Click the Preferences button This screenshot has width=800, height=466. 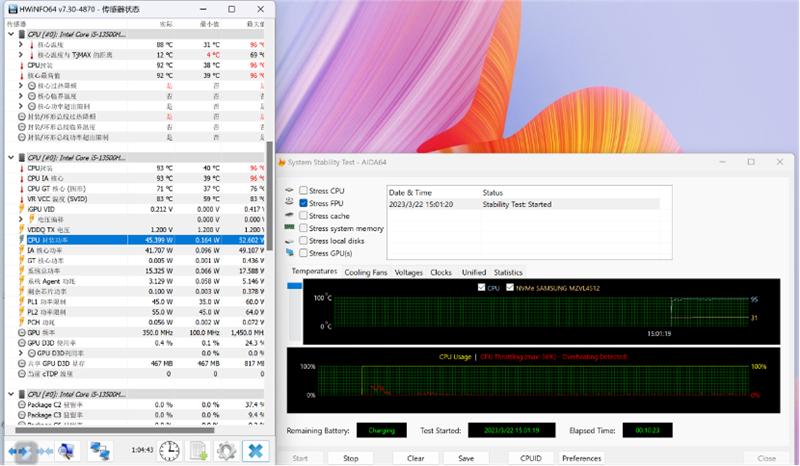click(x=581, y=458)
